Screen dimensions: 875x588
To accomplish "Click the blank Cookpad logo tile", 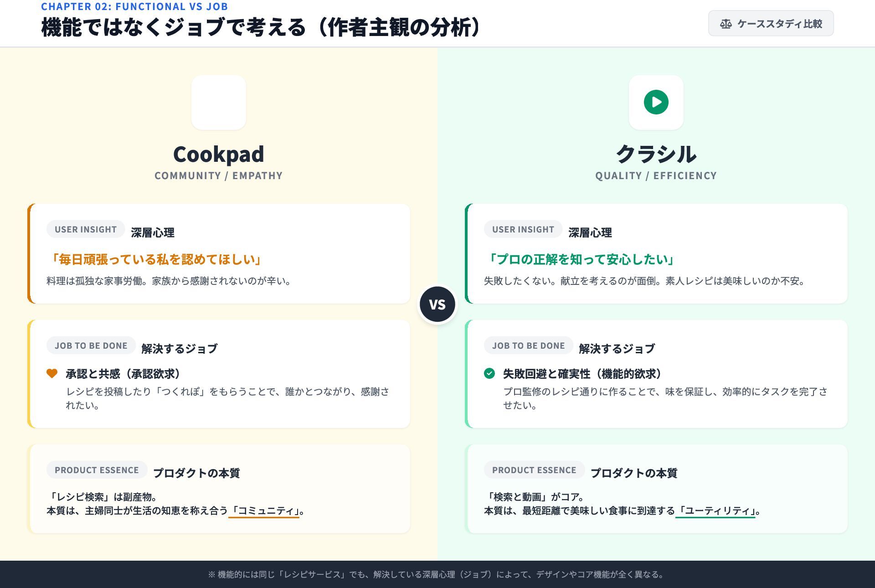I will (219, 102).
